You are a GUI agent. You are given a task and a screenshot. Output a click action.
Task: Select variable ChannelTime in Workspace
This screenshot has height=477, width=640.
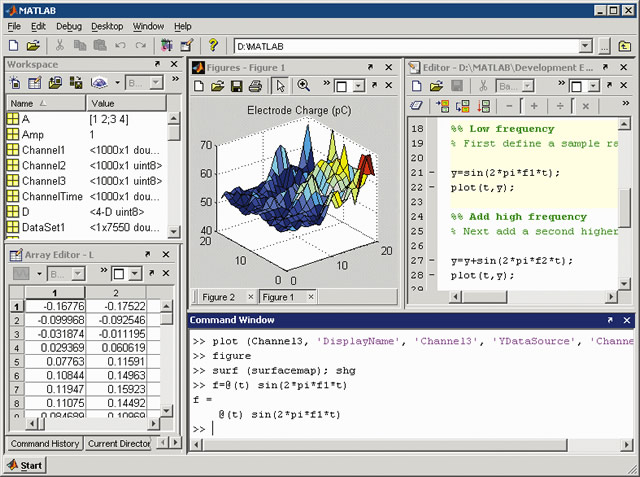(87, 196)
